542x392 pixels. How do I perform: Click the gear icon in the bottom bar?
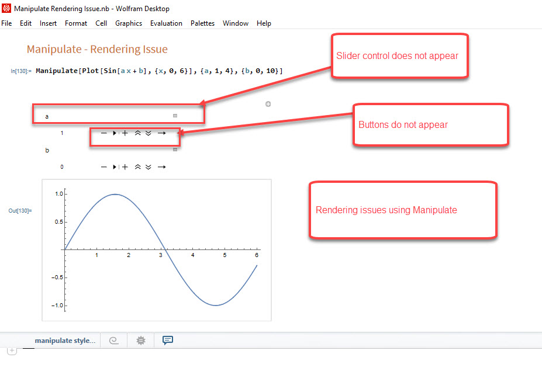[x=141, y=341]
